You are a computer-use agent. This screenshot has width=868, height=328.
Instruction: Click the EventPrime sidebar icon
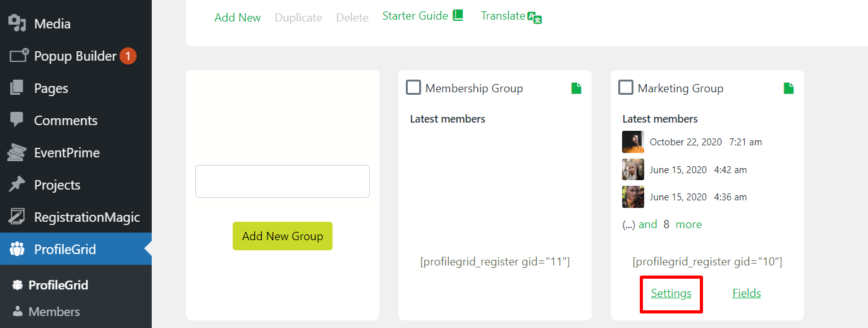(16, 152)
